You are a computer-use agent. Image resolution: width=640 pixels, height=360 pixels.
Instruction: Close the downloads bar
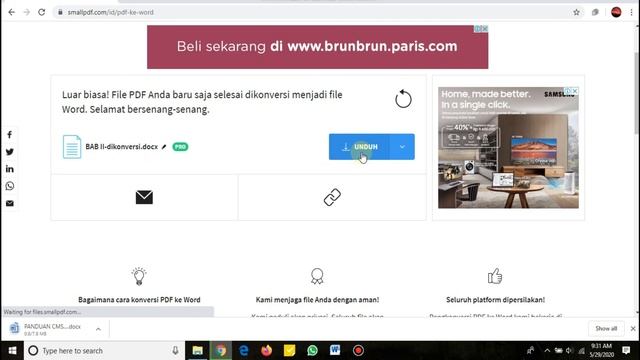[633, 329]
